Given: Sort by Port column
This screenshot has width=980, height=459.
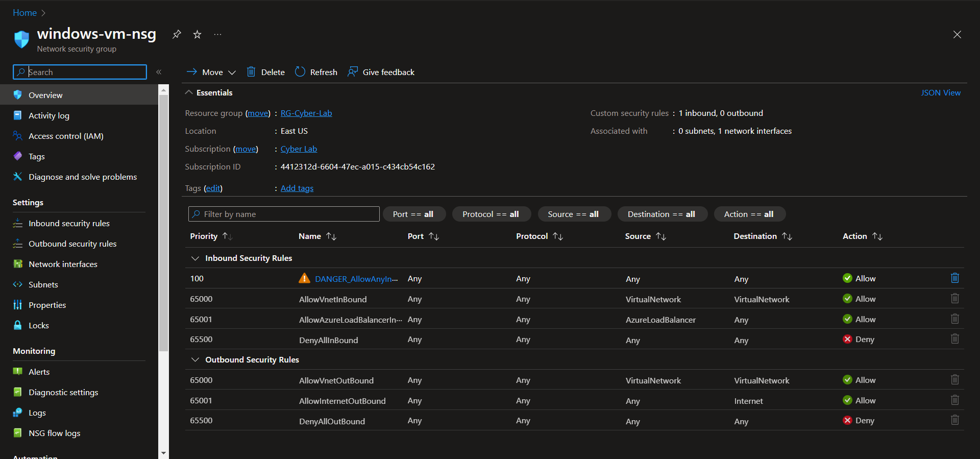Looking at the screenshot, I should (423, 236).
